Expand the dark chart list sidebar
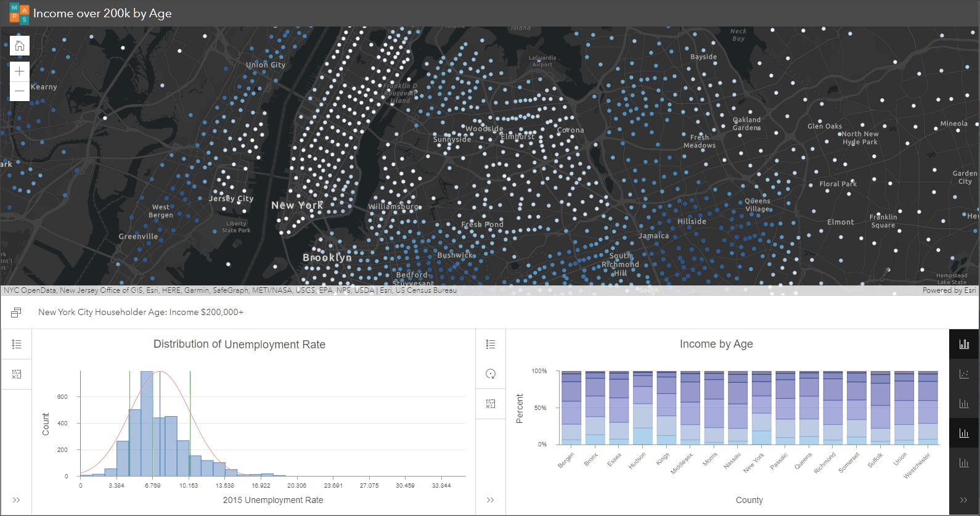Screen dimensions: 980x516 tap(965, 500)
